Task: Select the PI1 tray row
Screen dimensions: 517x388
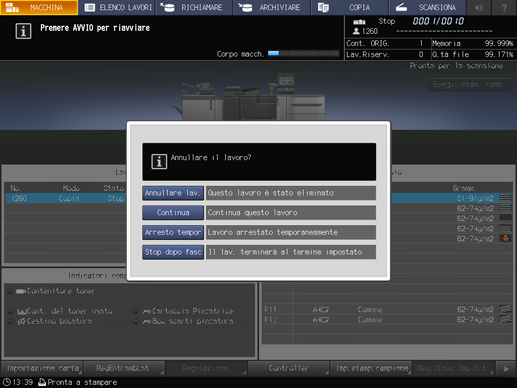Action: click(387, 310)
